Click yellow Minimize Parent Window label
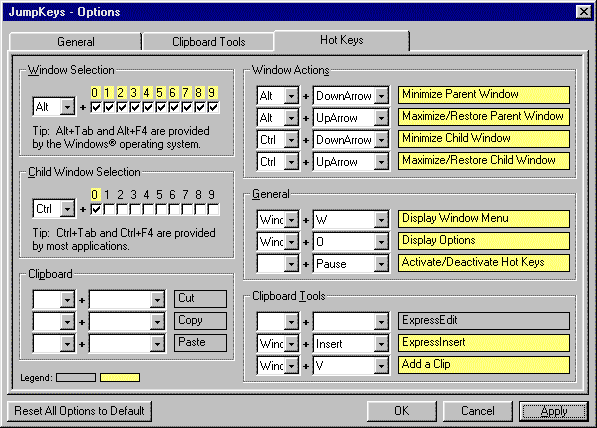 point(484,94)
